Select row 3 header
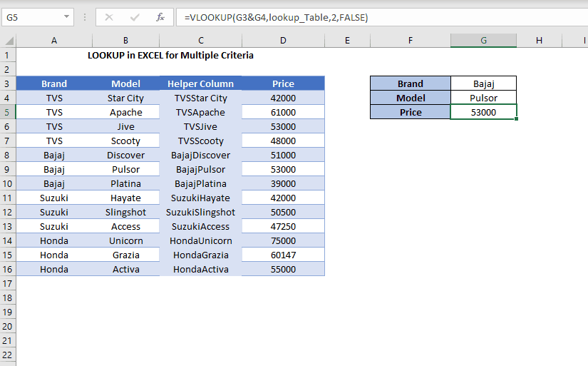The width and height of the screenshot is (588, 366). 8,83
